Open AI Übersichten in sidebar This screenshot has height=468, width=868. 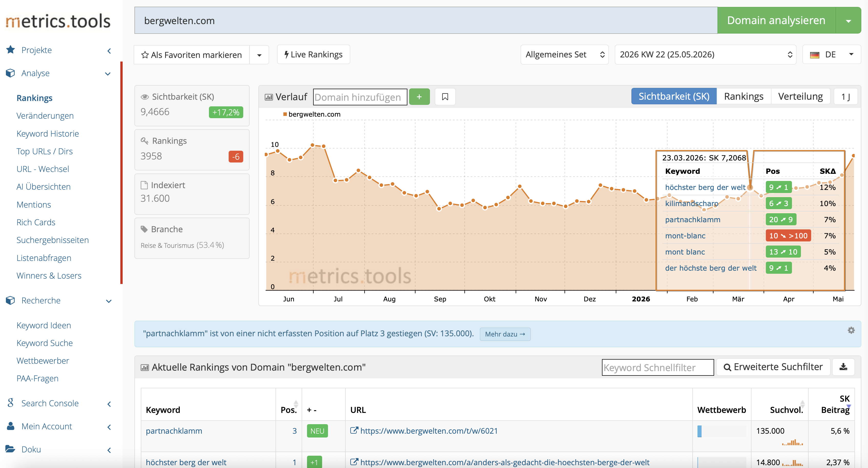[x=44, y=187]
